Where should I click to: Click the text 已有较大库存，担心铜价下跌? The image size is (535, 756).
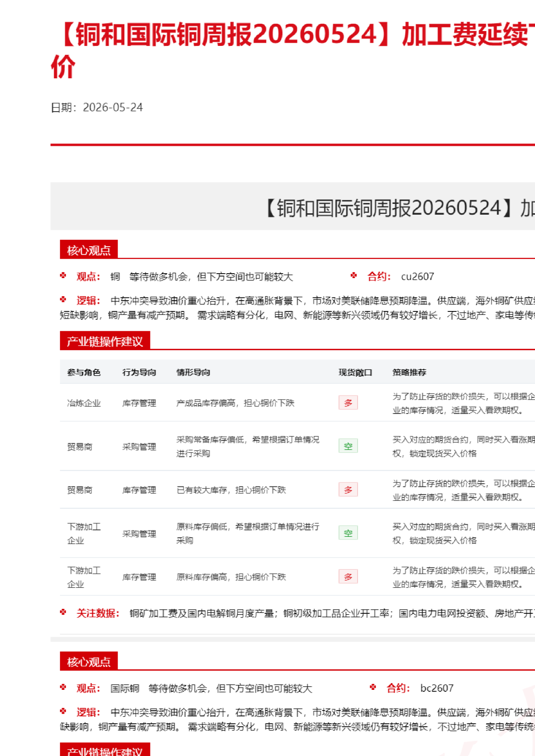(231, 490)
